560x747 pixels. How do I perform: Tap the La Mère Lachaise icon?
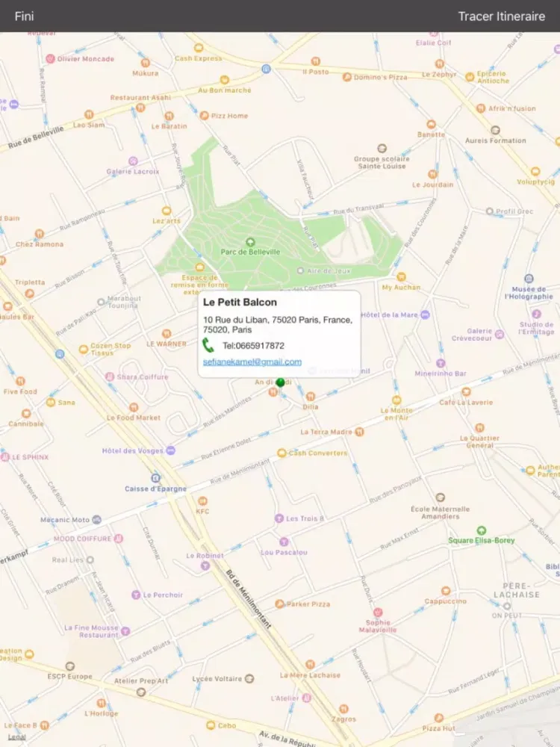pyautogui.click(x=310, y=665)
